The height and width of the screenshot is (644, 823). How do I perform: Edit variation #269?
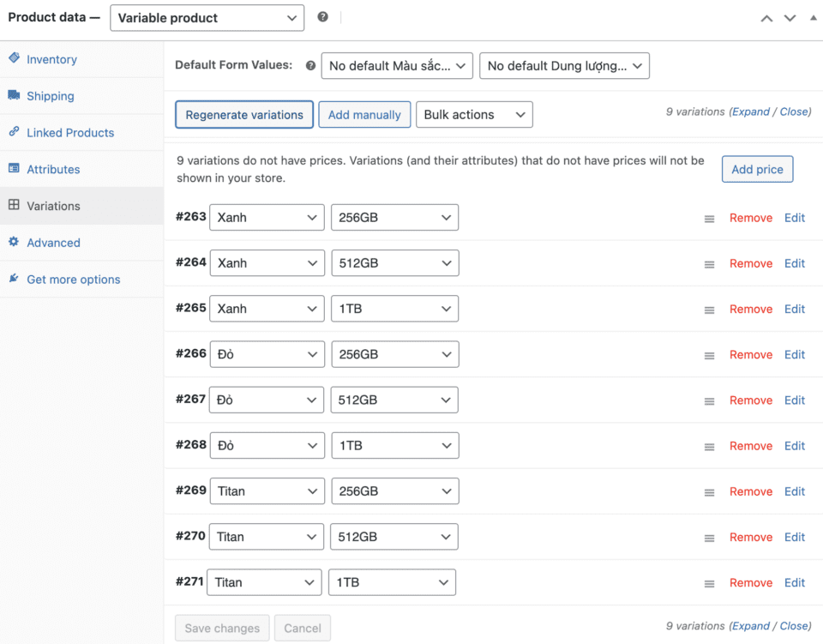click(795, 492)
